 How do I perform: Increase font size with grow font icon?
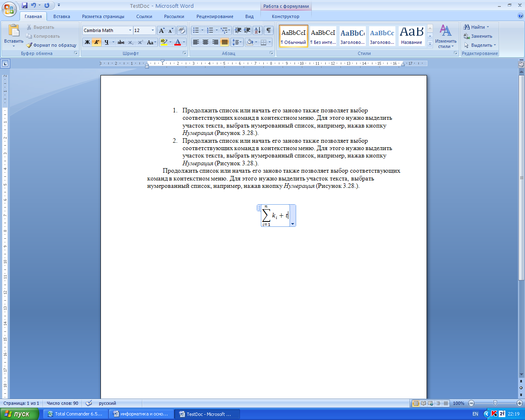click(162, 30)
